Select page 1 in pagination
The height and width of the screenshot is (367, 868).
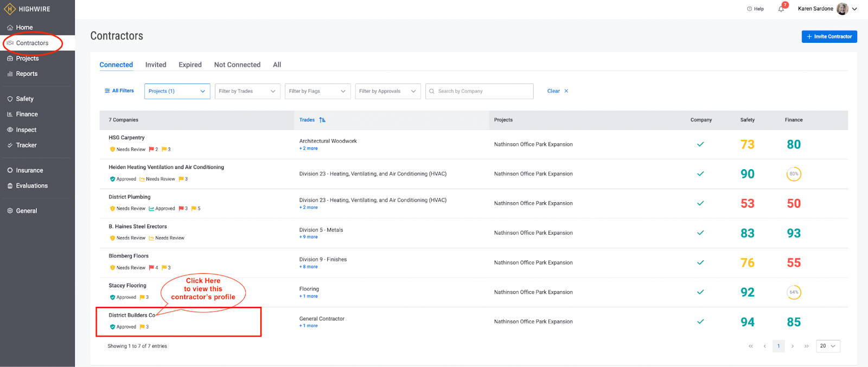778,346
